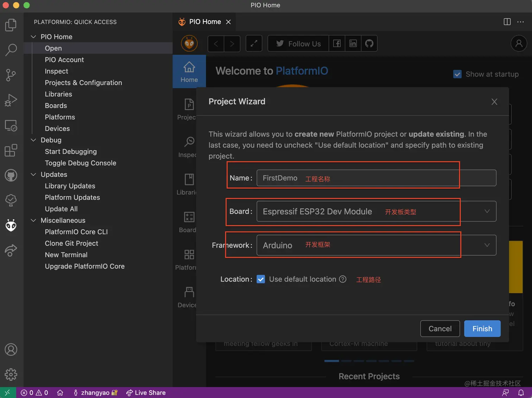
Task: Collapse the Miscellaneous tree section
Action: click(x=33, y=220)
